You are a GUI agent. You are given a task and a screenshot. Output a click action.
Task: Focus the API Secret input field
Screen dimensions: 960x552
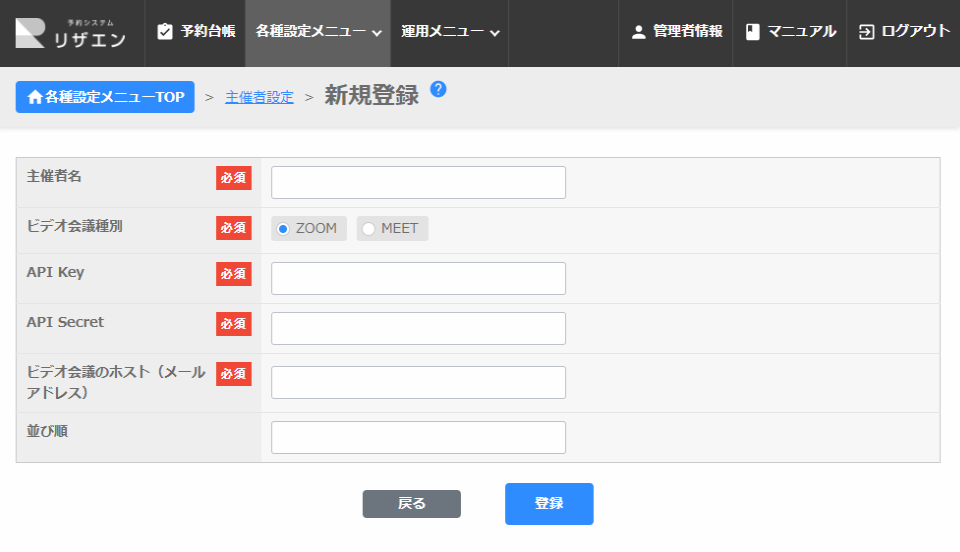[x=418, y=329]
